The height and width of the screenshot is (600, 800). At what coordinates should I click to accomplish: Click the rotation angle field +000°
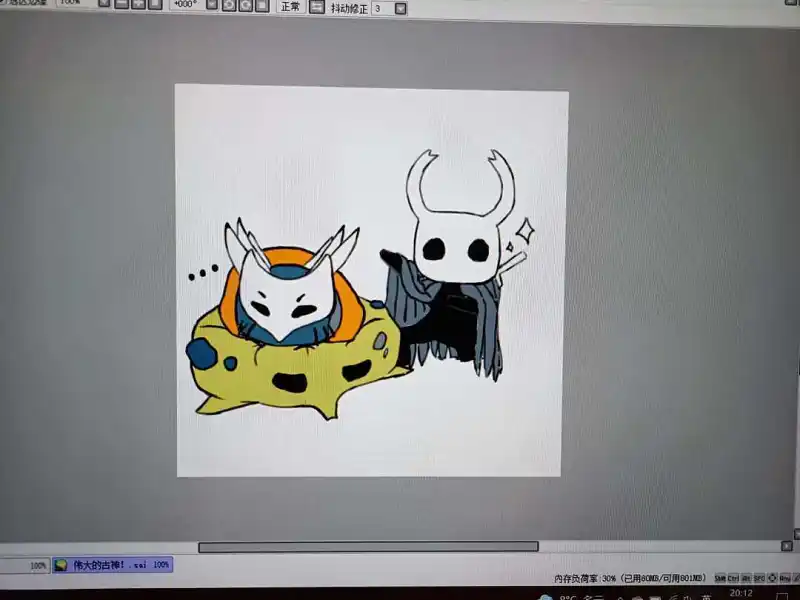click(x=187, y=5)
